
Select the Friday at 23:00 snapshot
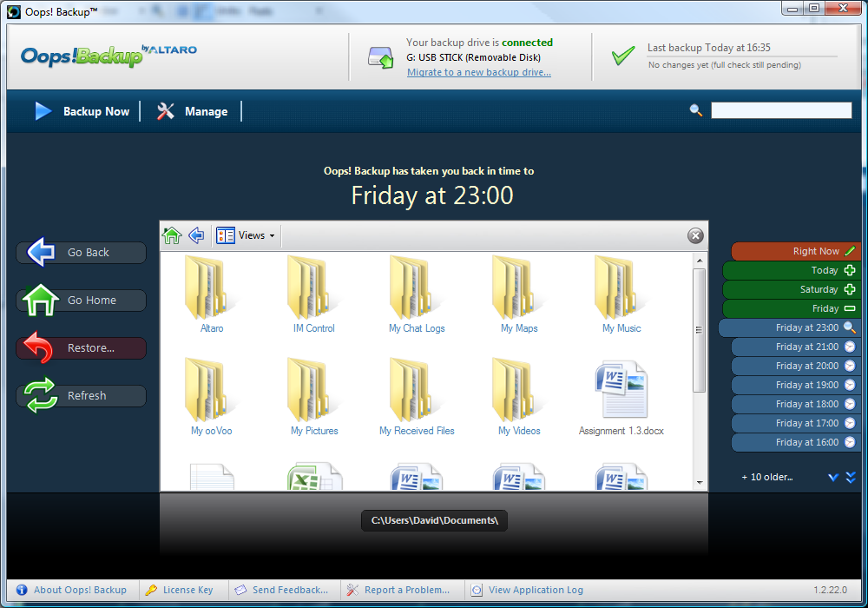[790, 327]
